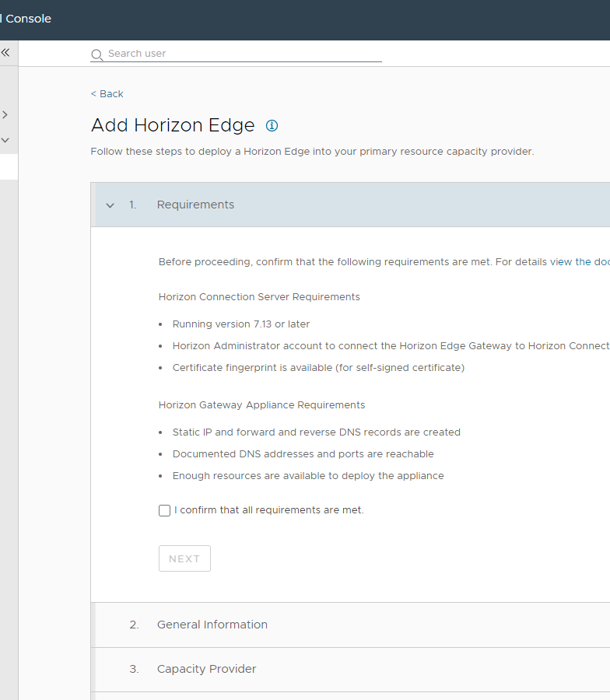Screen dimensions: 610x700
Task: Select Horizon Gateway Appliance Requirements heading
Action: pyautogui.click(x=261, y=405)
